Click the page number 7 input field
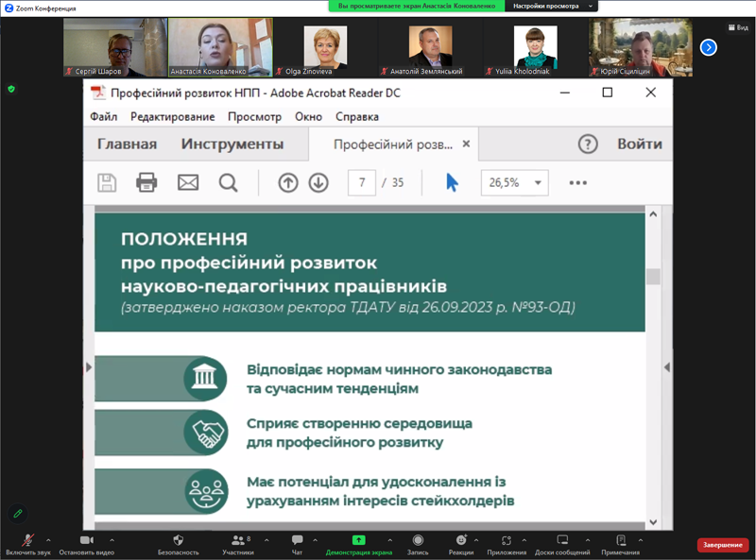The image size is (756, 560). (x=362, y=183)
